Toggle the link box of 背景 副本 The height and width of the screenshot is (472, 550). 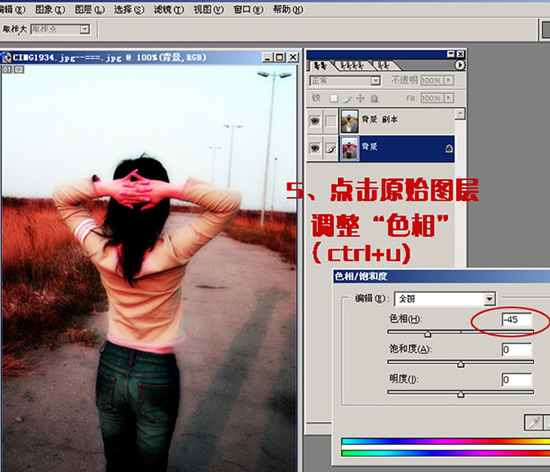coord(330,121)
